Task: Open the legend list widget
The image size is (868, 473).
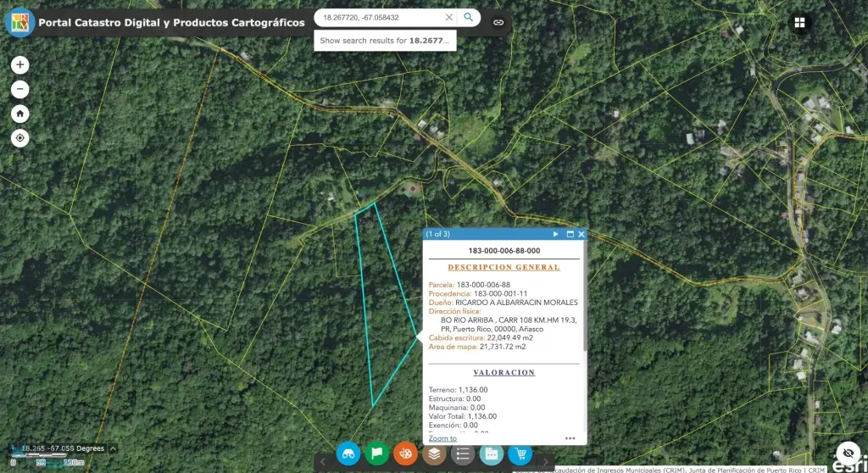Action: point(463,454)
